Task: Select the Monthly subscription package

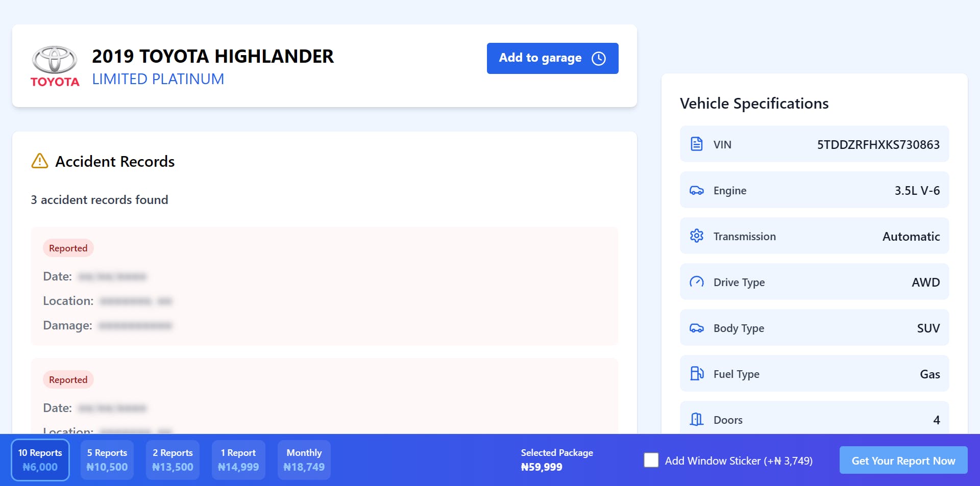Action: (x=304, y=459)
